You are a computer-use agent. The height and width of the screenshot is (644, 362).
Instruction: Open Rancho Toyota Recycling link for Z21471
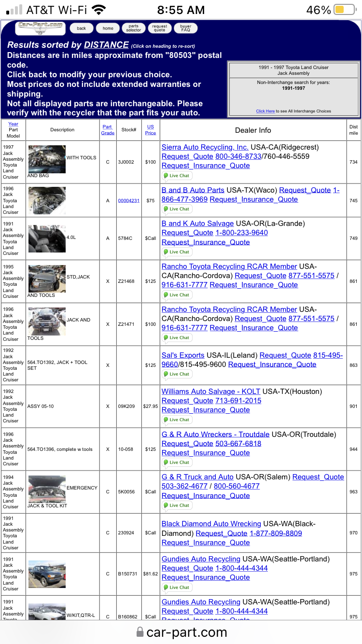(x=229, y=309)
